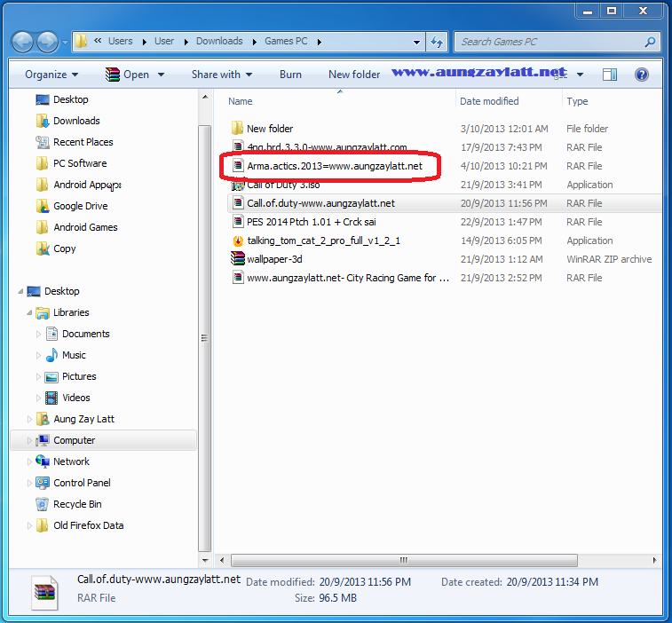Click the Recycle Bin icon
This screenshot has width=672, height=623.
pyautogui.click(x=43, y=504)
